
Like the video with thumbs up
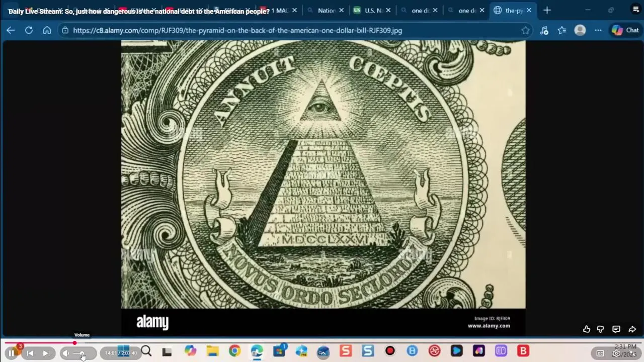point(586,329)
